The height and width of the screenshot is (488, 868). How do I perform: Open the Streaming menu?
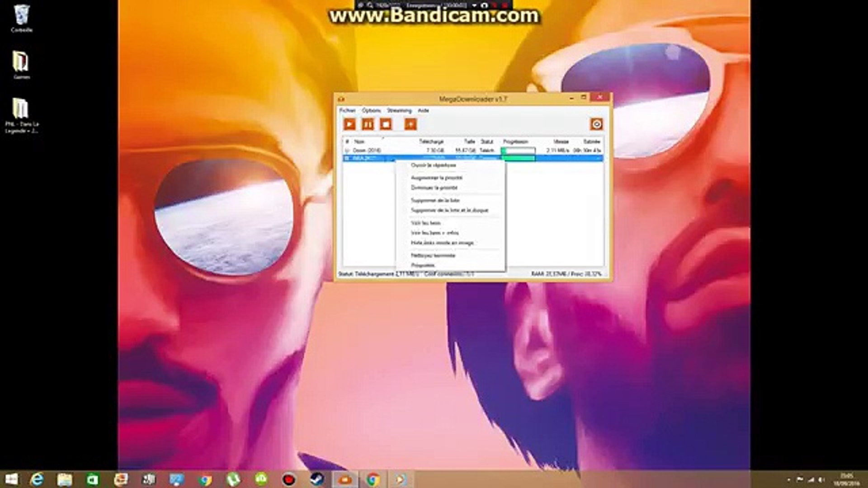[399, 110]
